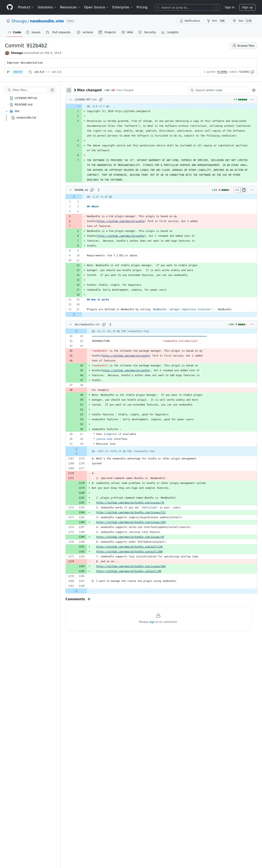Fork the neobundle.vim repository
The width and height of the screenshot is (262, 868).
point(216,21)
